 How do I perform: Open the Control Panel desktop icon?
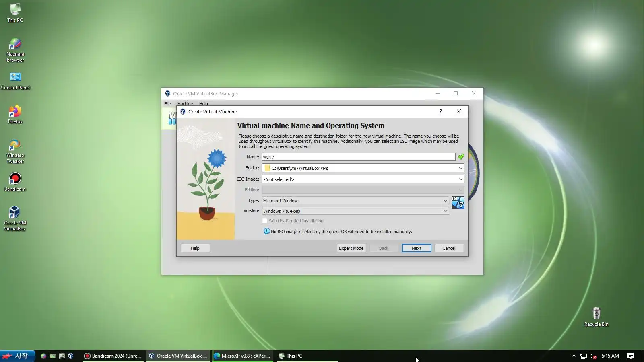[x=15, y=81]
